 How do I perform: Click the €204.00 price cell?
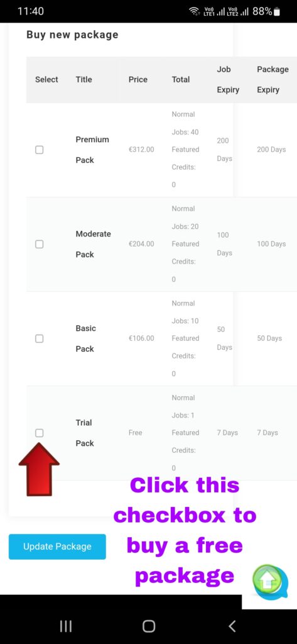[x=141, y=244]
